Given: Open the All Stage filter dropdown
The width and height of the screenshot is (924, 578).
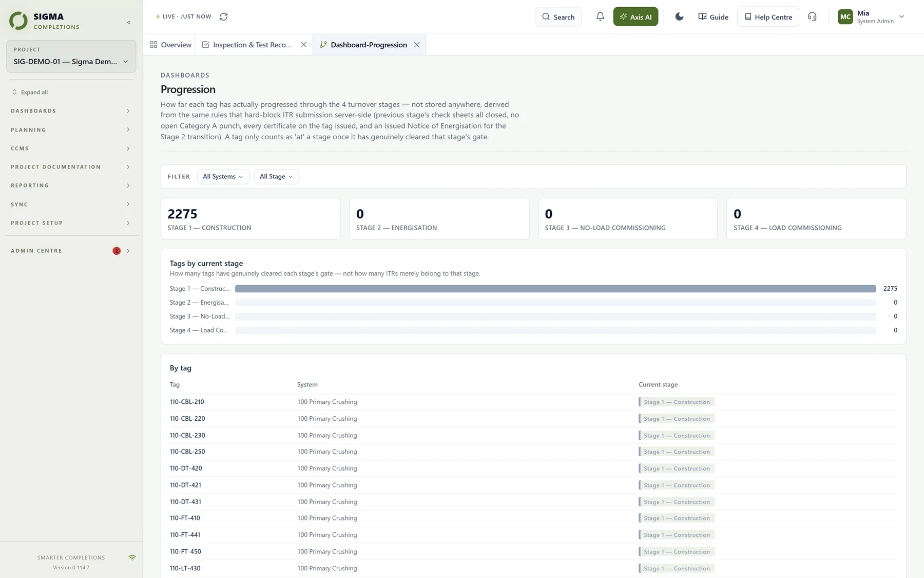Looking at the screenshot, I should pyautogui.click(x=276, y=176).
